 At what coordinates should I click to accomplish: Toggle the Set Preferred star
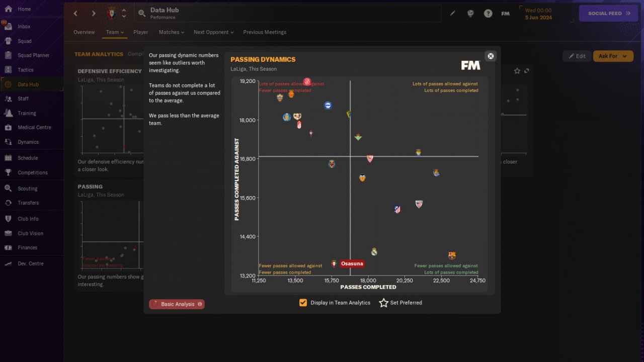(384, 303)
